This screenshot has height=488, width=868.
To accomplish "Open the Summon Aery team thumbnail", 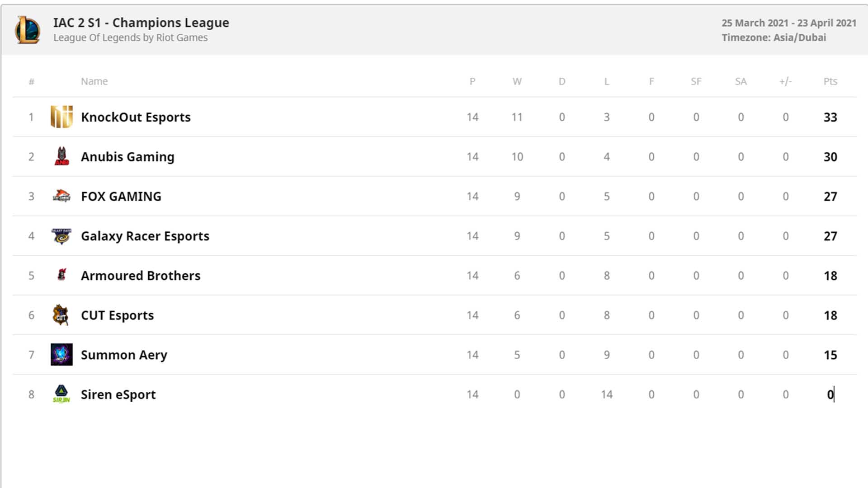I will pyautogui.click(x=61, y=355).
